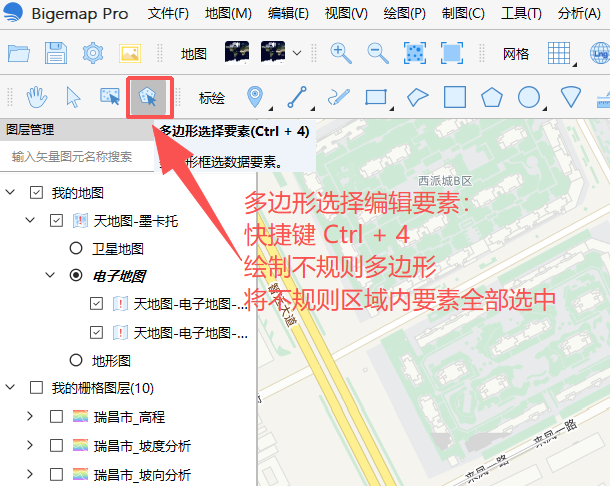Select the line drawing tool
This screenshot has height=486, width=610.
click(297, 97)
